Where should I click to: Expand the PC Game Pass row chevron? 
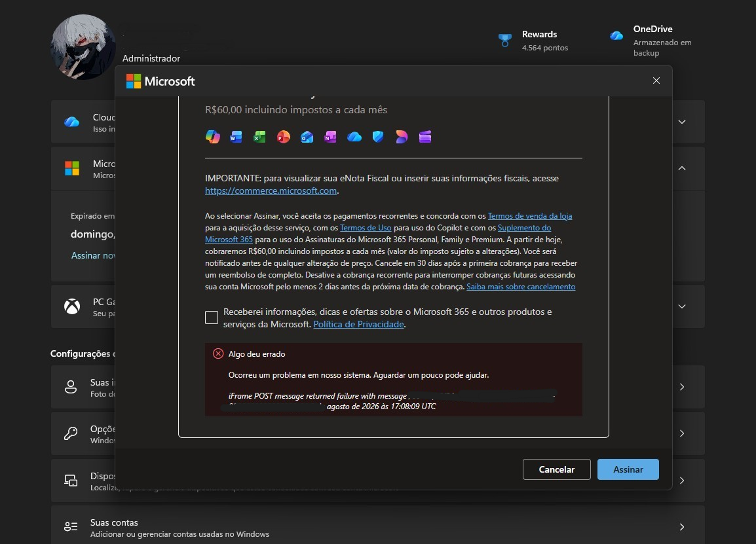point(682,306)
